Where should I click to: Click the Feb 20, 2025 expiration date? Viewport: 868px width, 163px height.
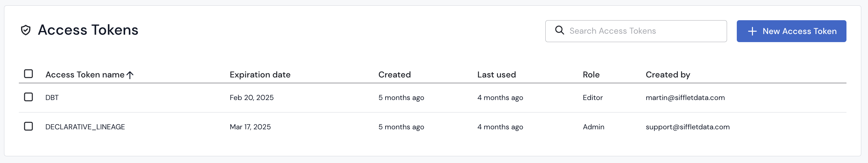pos(251,98)
